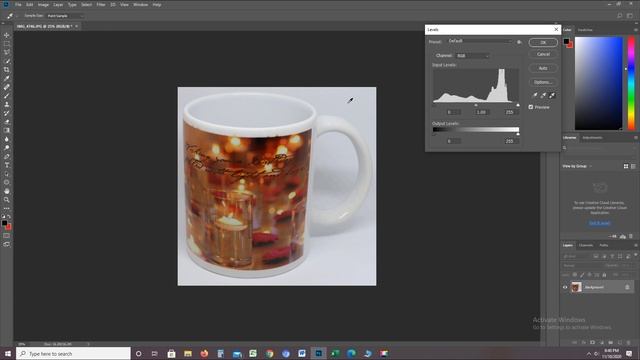Open the File menu
640x360 pixels.
click(x=18, y=4)
